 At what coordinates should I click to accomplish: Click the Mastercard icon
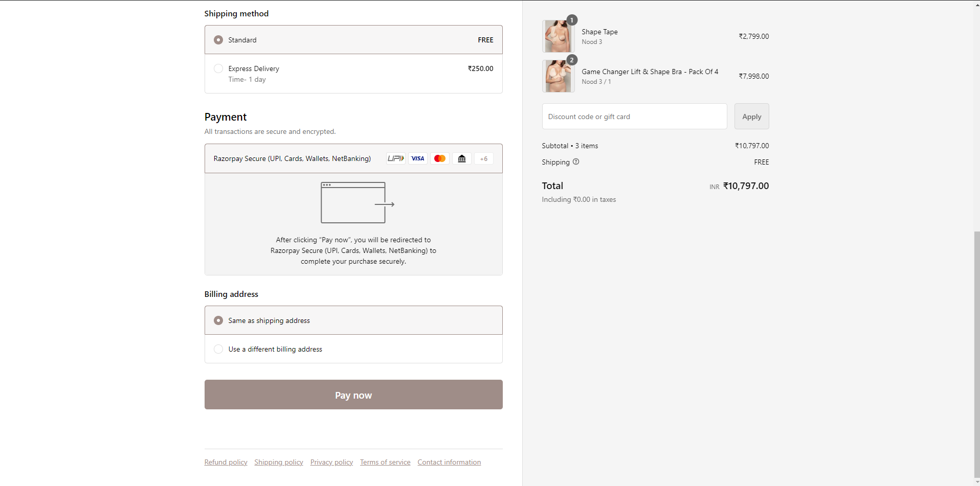click(x=440, y=158)
